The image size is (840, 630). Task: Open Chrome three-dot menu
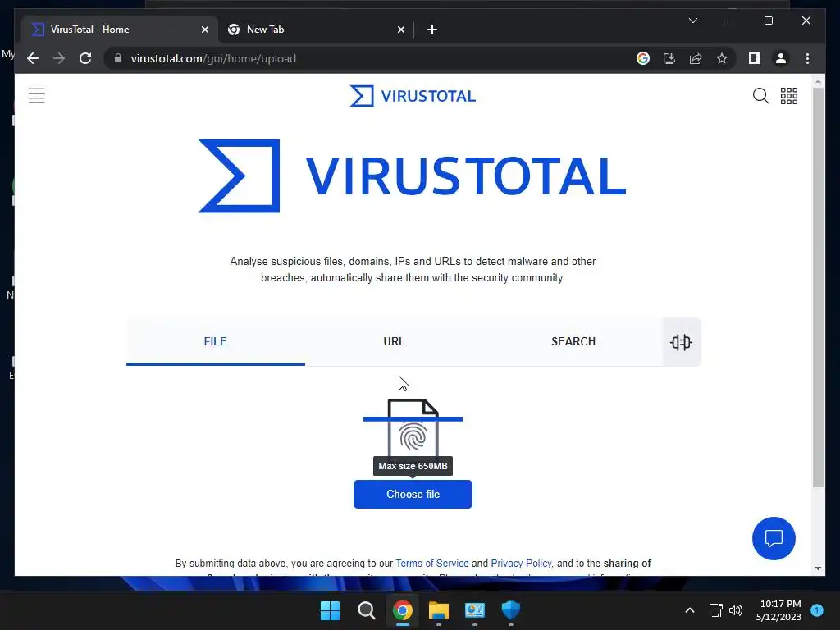pos(807,58)
